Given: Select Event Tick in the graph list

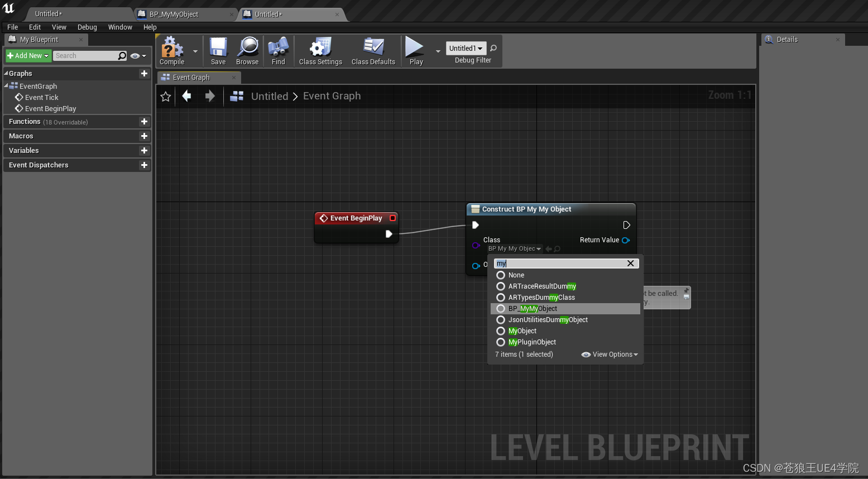Looking at the screenshot, I should coord(41,97).
